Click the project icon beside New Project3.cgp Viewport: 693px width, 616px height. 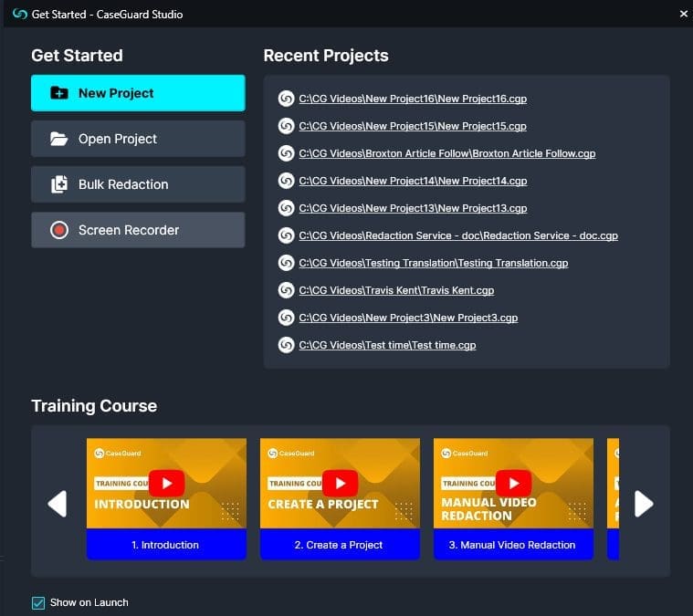287,318
